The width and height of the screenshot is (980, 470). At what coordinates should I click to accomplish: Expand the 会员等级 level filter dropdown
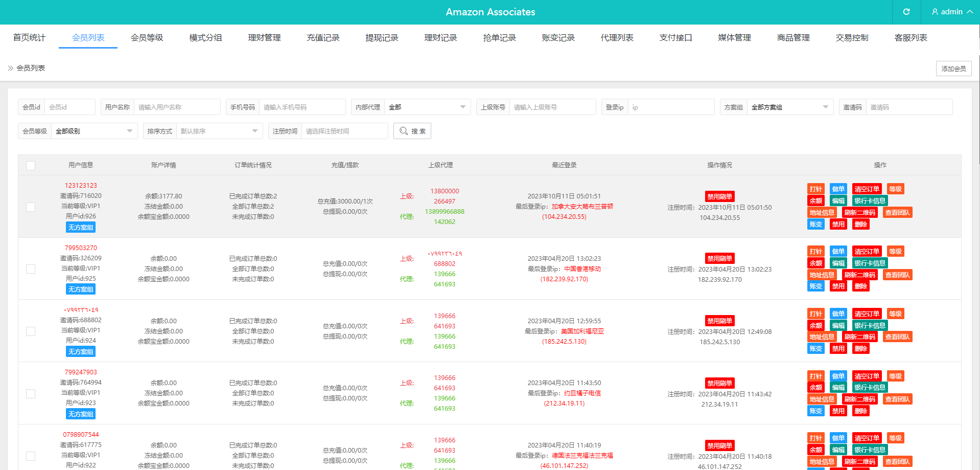point(94,131)
